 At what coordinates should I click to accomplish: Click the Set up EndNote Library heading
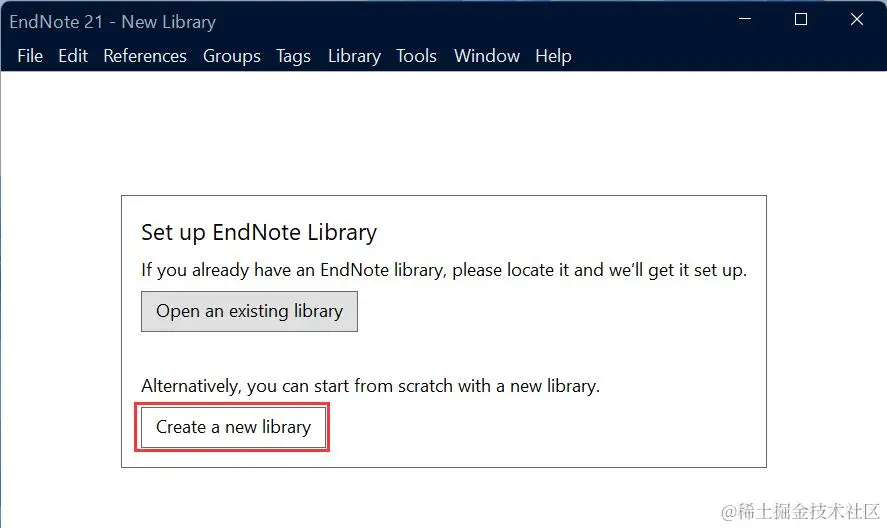click(x=259, y=233)
